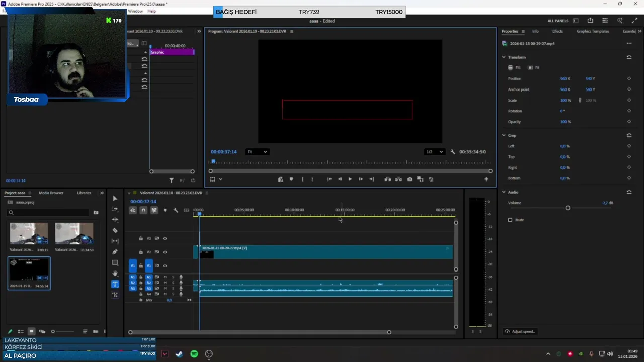The width and height of the screenshot is (644, 362).
Task: Open the 1/2 playback resolution dropdown
Action: pyautogui.click(x=435, y=152)
